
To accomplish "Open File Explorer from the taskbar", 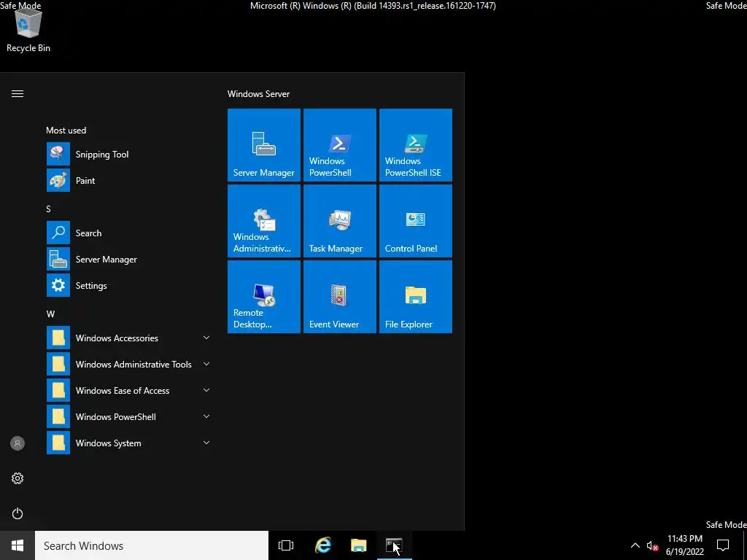I will click(x=358, y=545).
